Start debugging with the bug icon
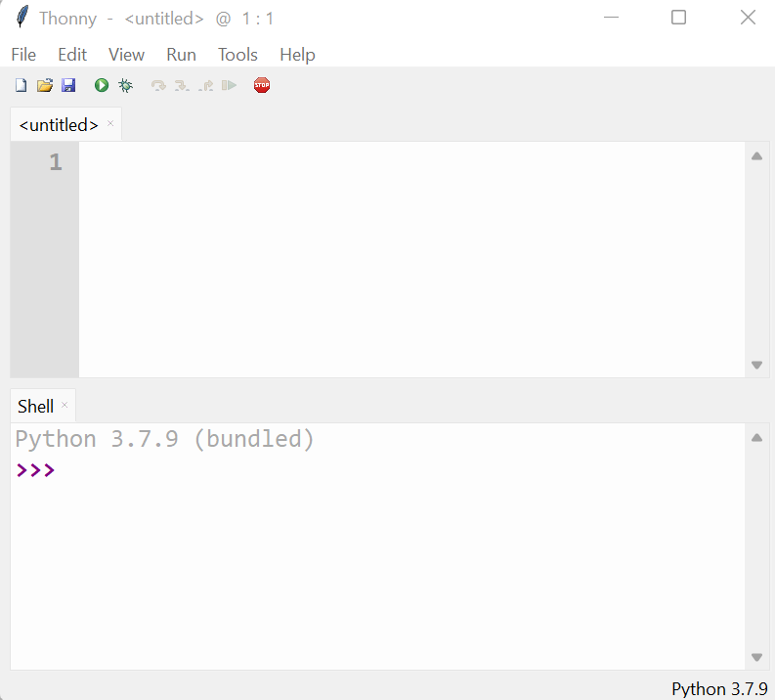775x700 pixels. coord(125,85)
